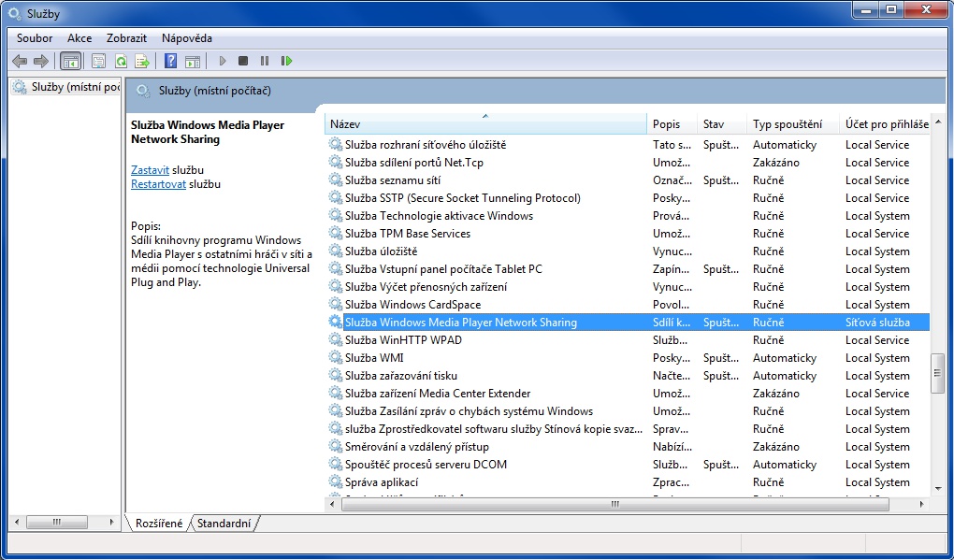The image size is (954, 560).
Task: Sort by the Název column header
Action: pos(485,124)
